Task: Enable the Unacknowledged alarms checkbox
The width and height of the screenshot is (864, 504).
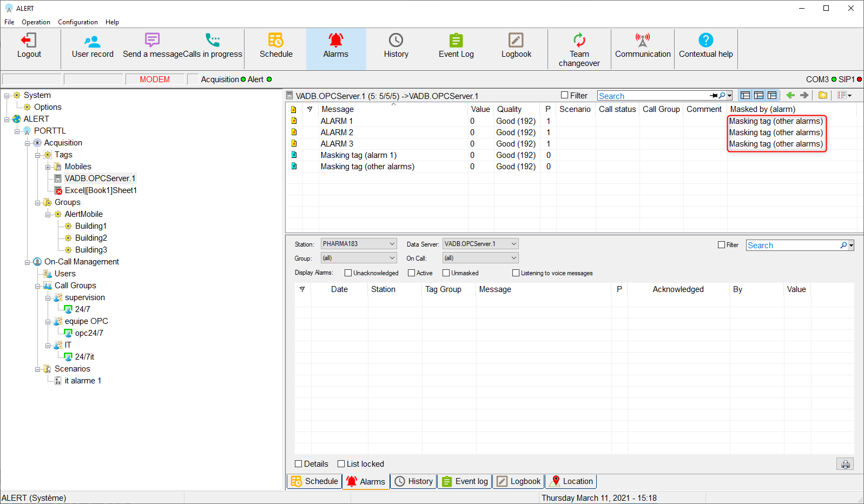Action: point(348,273)
